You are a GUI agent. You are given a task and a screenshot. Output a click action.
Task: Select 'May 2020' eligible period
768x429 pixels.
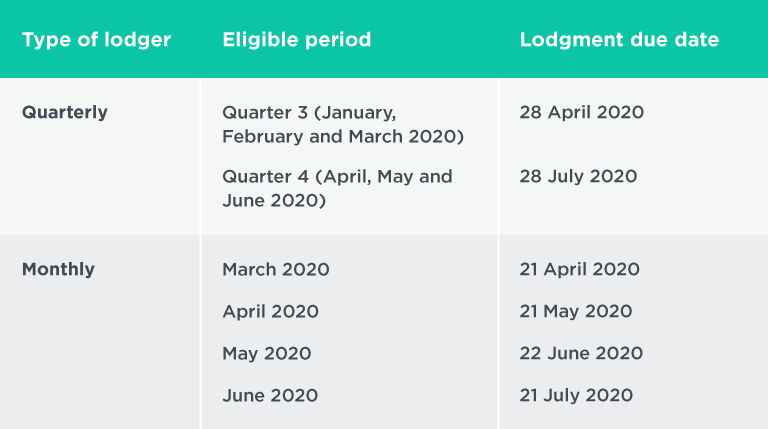(x=266, y=354)
